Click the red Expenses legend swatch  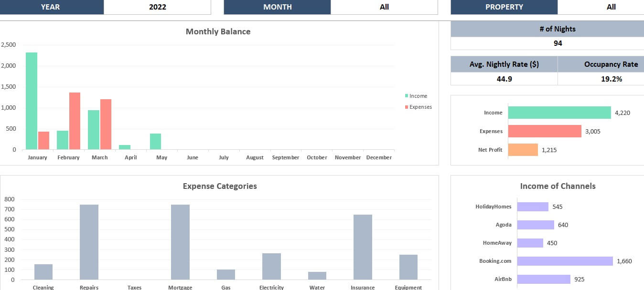click(407, 107)
